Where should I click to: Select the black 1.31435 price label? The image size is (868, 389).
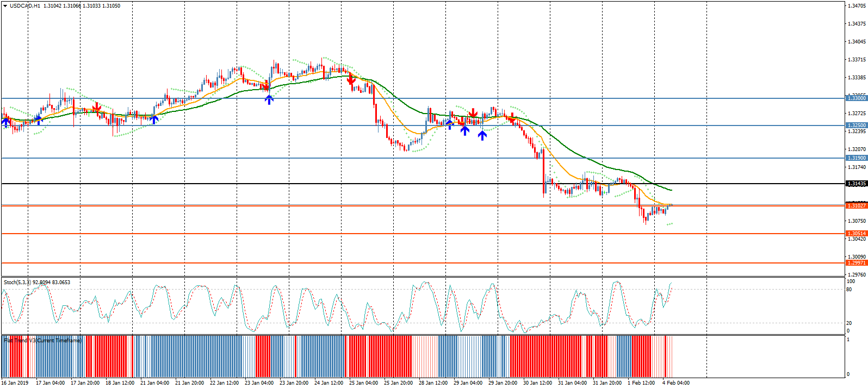point(856,184)
